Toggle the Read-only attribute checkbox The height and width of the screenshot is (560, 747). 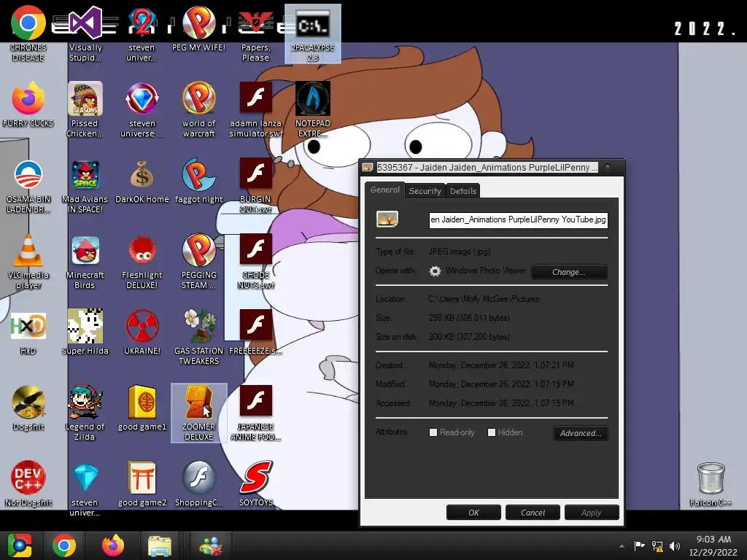[433, 432]
